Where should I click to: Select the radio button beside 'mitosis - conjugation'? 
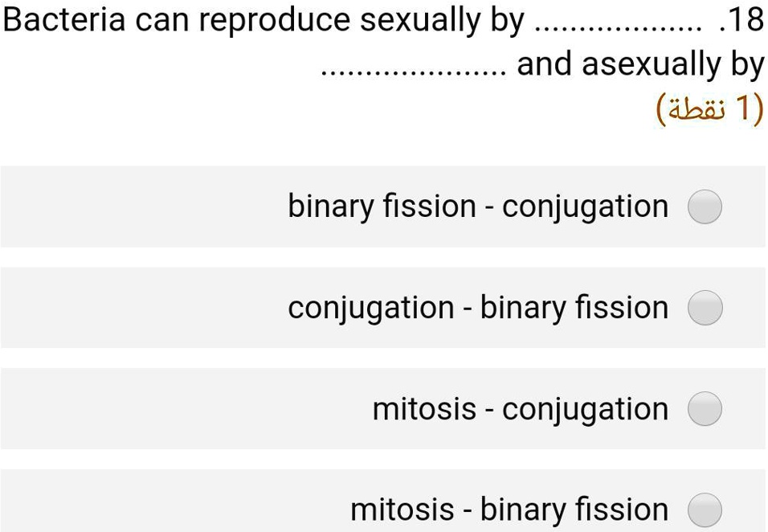(704, 408)
